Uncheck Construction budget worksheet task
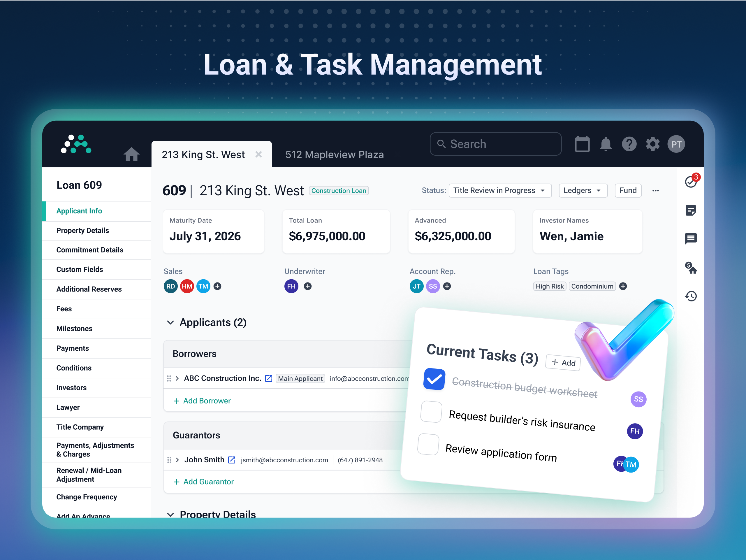The height and width of the screenshot is (560, 746). pos(434,379)
